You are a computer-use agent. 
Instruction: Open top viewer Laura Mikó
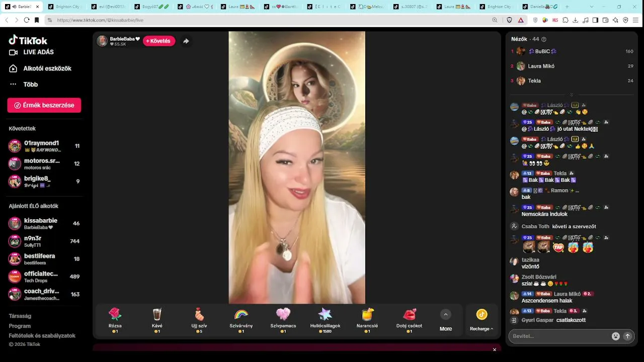(572, 66)
